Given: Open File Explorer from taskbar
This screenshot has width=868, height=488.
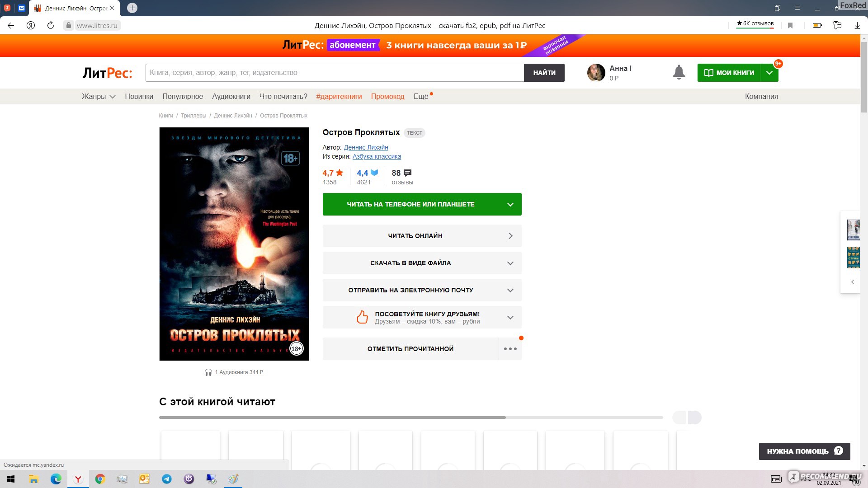Looking at the screenshot, I should coord(33,479).
